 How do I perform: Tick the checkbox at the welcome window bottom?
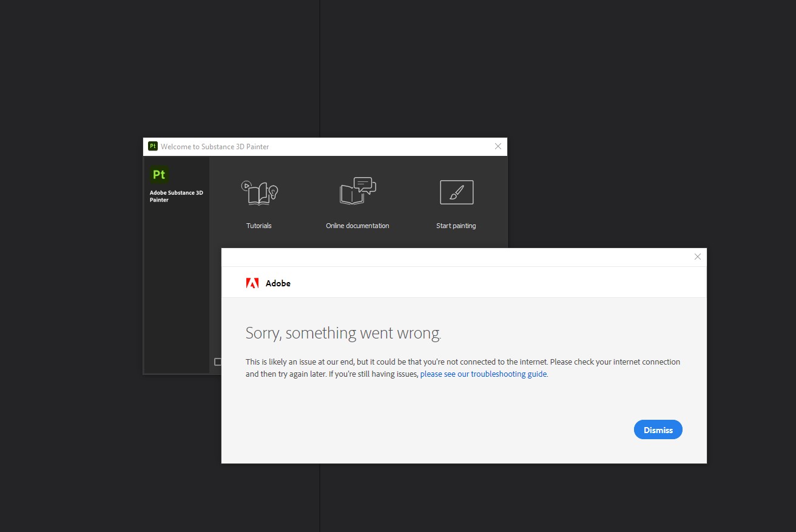(218, 362)
